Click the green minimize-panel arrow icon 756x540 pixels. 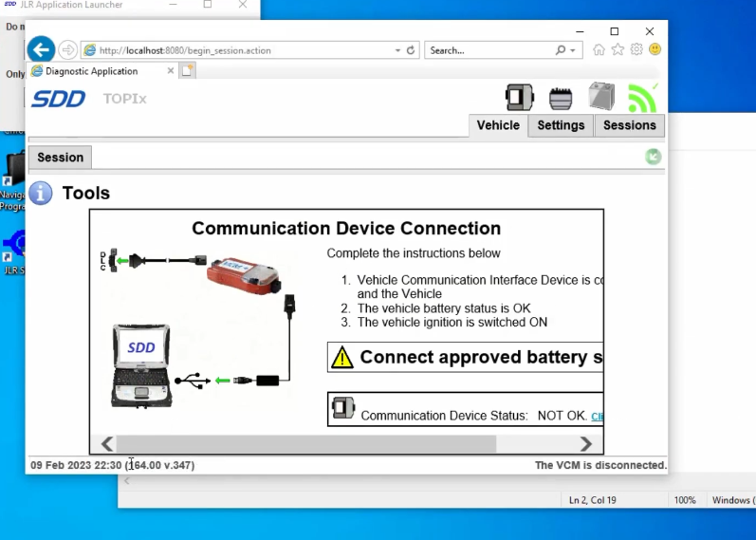pos(654,157)
